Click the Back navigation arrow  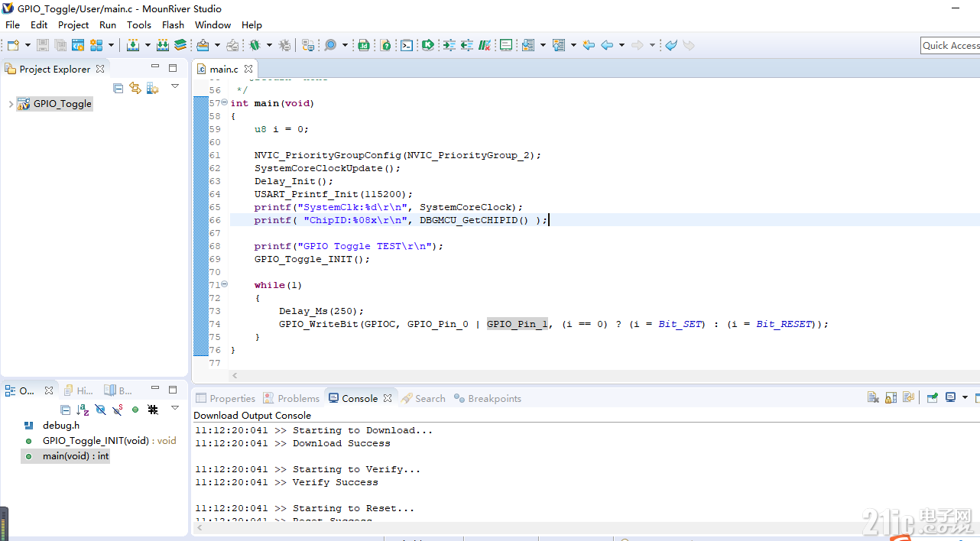[607, 45]
